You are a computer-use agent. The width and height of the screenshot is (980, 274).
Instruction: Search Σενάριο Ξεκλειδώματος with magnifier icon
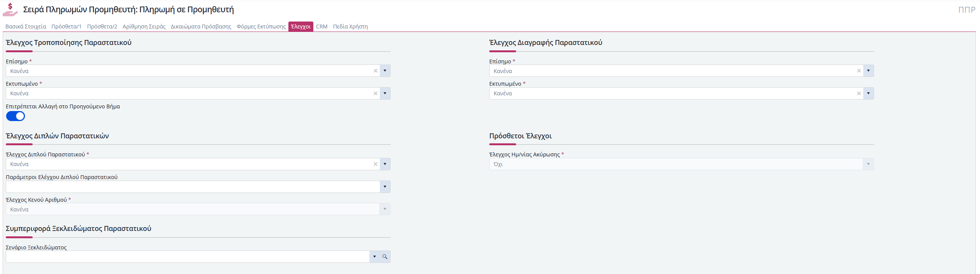point(385,257)
